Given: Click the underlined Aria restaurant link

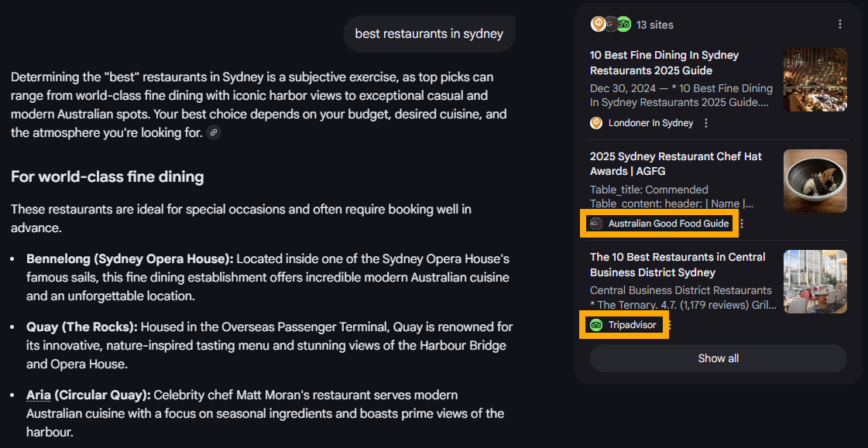Looking at the screenshot, I should click(x=38, y=395).
